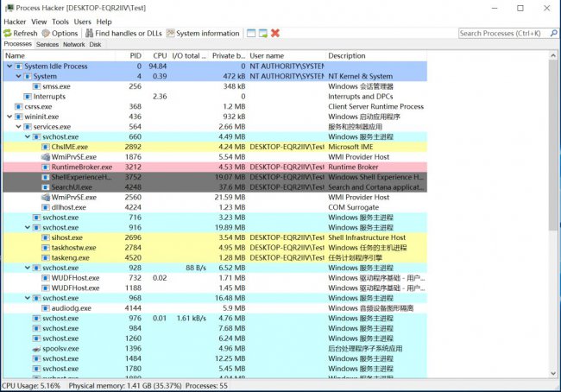Click the Interrupts row icon

tap(28, 97)
